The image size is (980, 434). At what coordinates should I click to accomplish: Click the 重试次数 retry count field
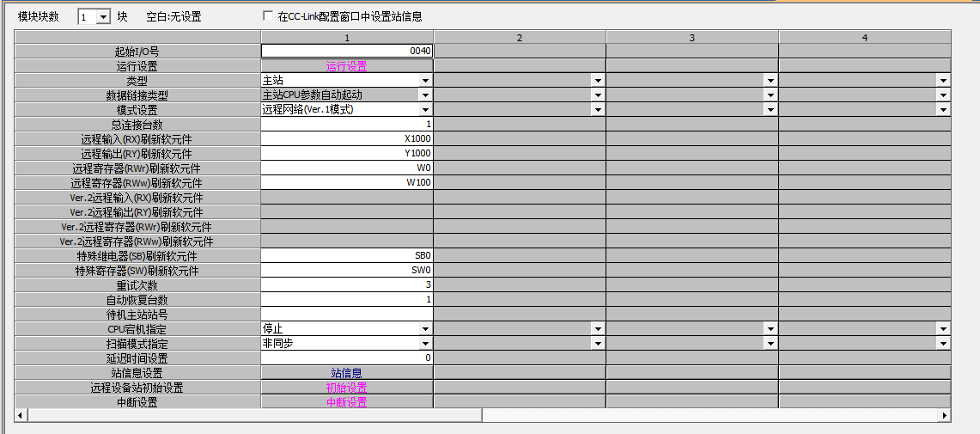(x=346, y=285)
